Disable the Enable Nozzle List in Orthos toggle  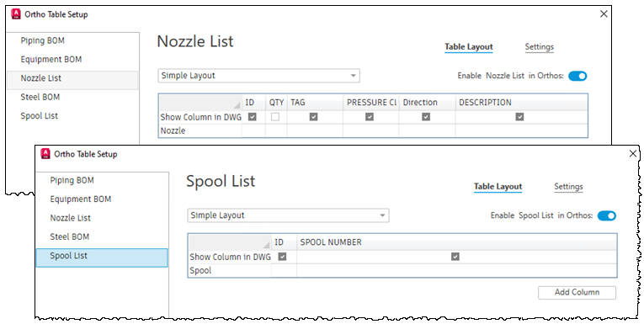click(x=577, y=76)
